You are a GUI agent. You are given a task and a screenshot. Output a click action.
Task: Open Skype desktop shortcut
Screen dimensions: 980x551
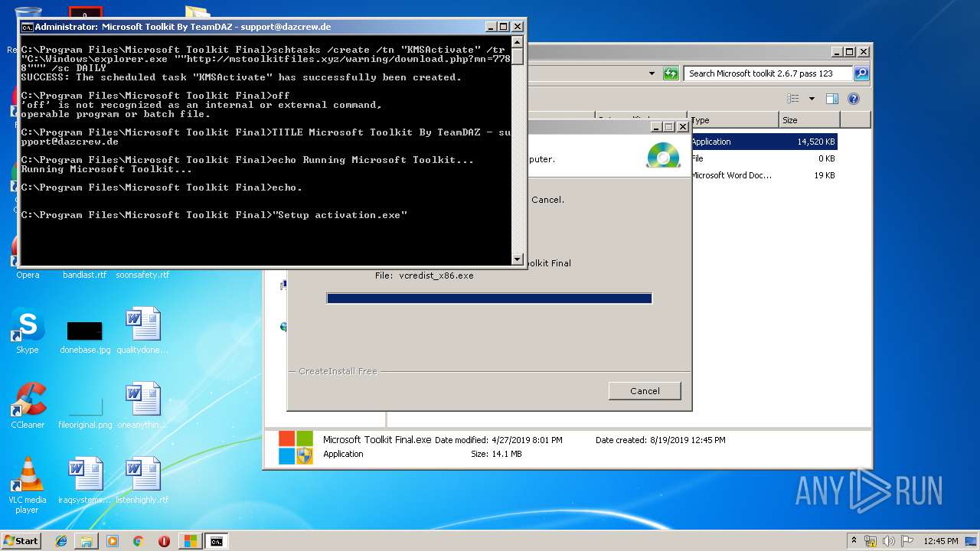[28, 331]
